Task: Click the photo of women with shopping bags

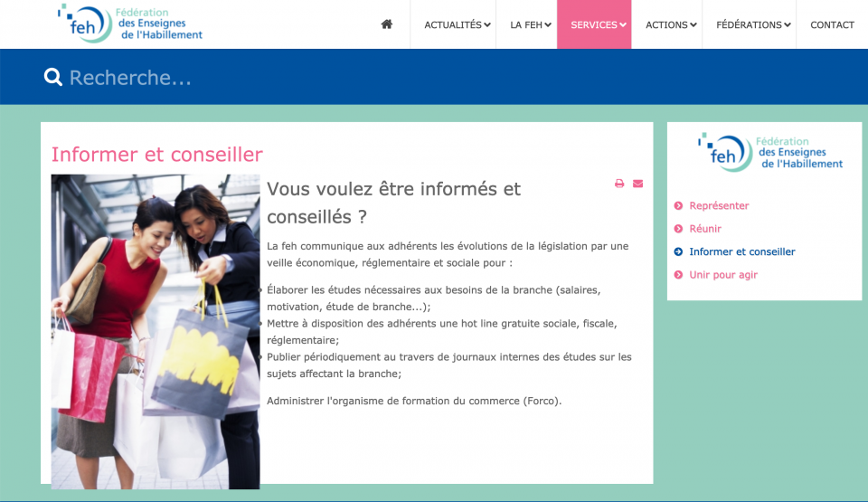Action: (x=156, y=330)
